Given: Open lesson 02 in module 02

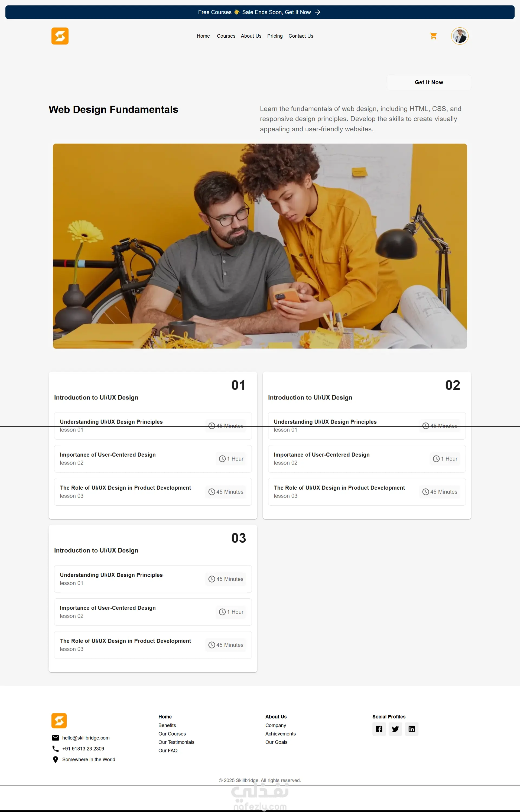Looking at the screenshot, I should click(367, 459).
